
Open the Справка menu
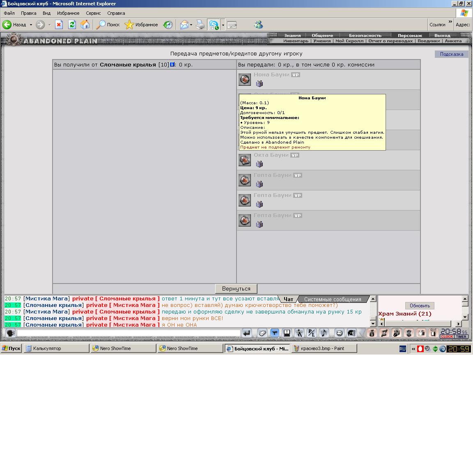coord(116,13)
